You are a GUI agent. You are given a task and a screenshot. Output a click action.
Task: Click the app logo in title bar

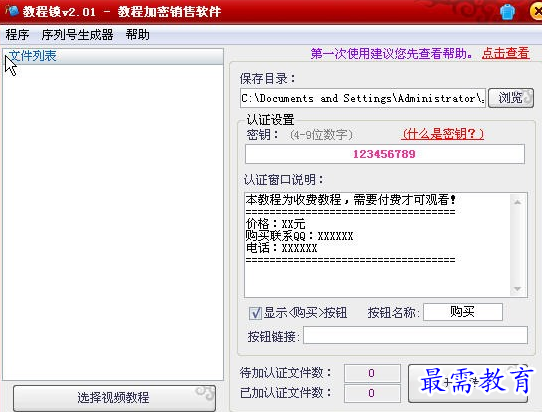click(11, 10)
